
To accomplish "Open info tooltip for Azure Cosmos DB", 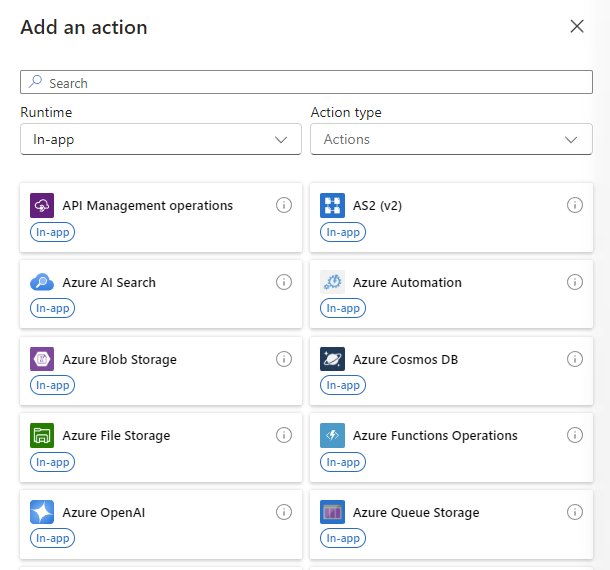I will click(575, 359).
